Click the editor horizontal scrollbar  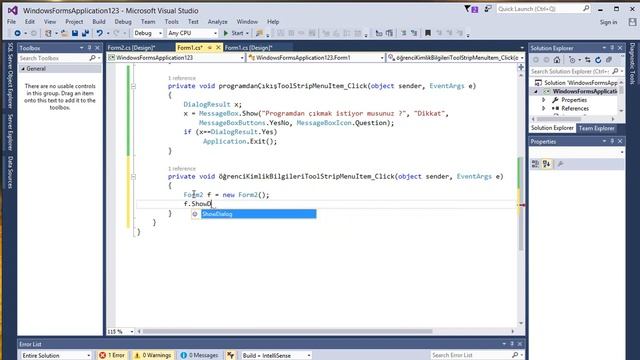tap(287, 331)
